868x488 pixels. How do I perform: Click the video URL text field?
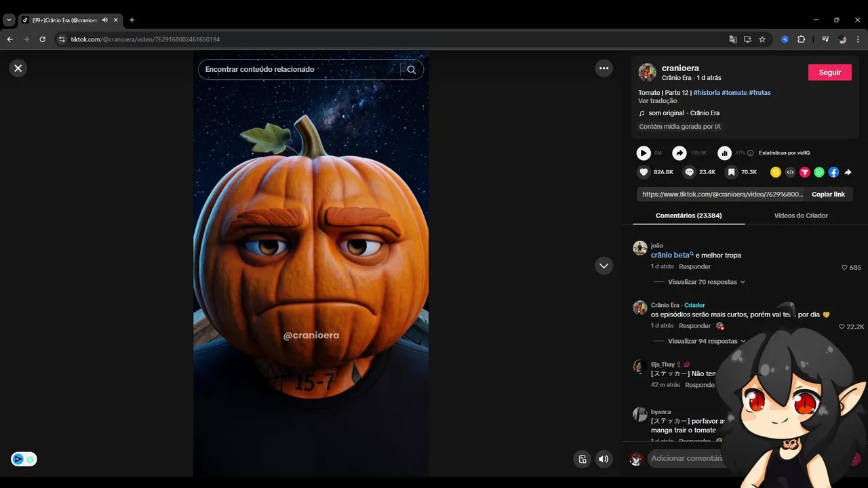pos(722,195)
